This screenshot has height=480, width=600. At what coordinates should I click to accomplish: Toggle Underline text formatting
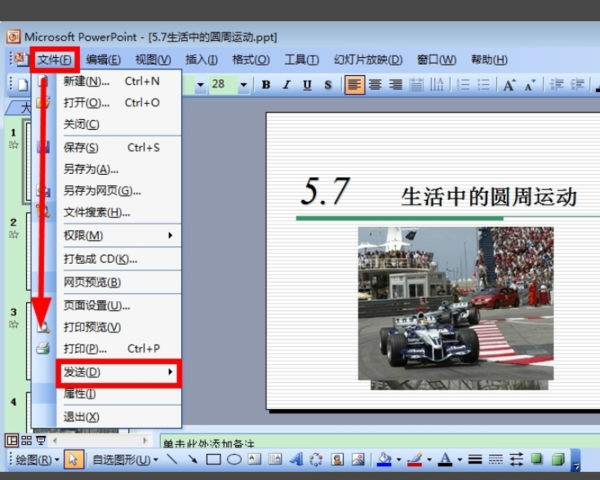(306, 85)
